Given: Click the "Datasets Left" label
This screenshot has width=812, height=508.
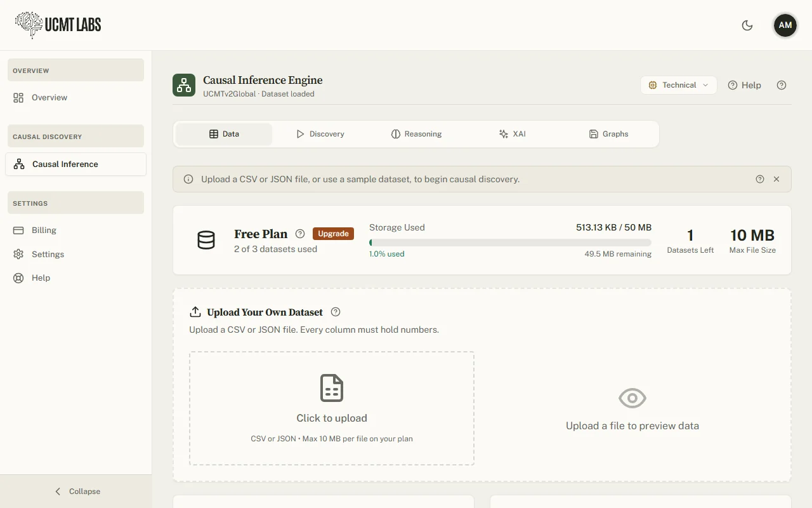Looking at the screenshot, I should (x=690, y=250).
